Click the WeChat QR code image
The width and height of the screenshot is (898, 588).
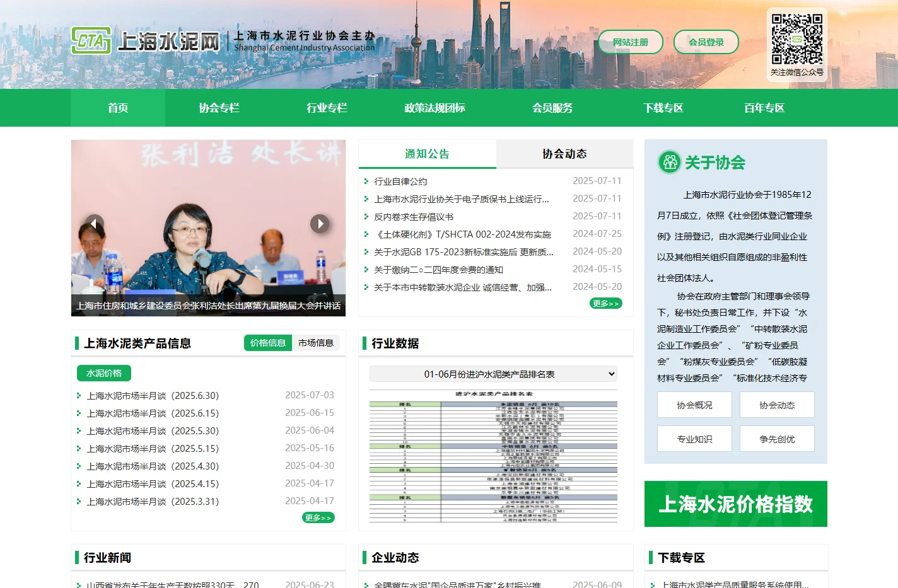click(797, 38)
